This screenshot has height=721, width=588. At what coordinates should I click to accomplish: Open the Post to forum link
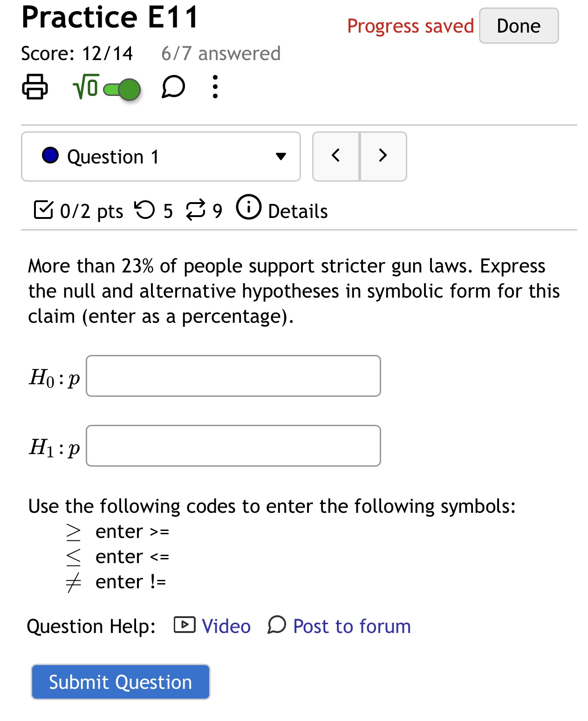pyautogui.click(x=350, y=626)
